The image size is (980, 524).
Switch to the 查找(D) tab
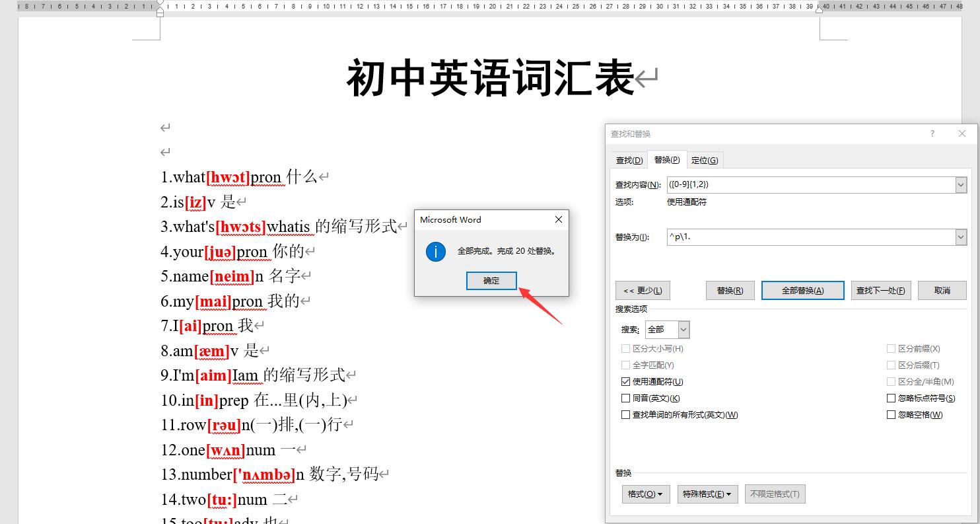tap(629, 160)
